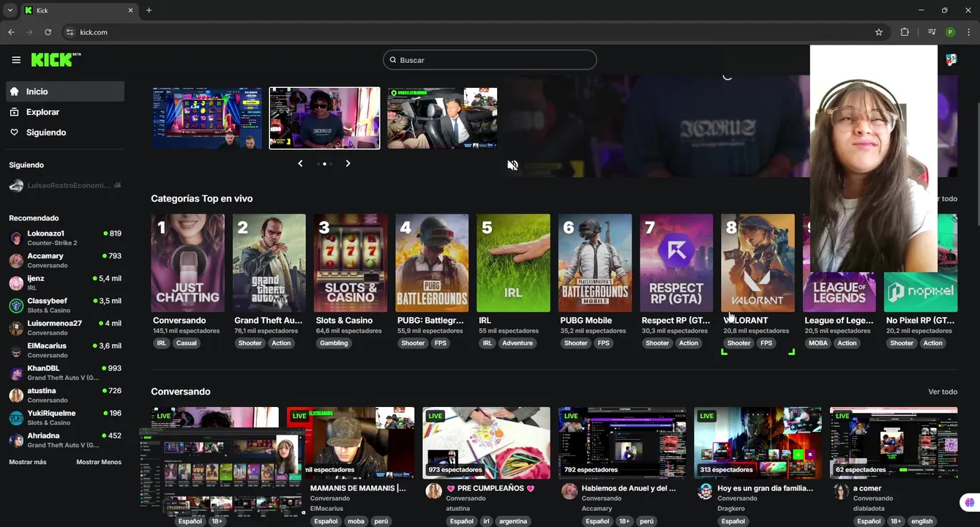The image size is (980, 527).
Task: Open new browser tab
Action: 149,10
